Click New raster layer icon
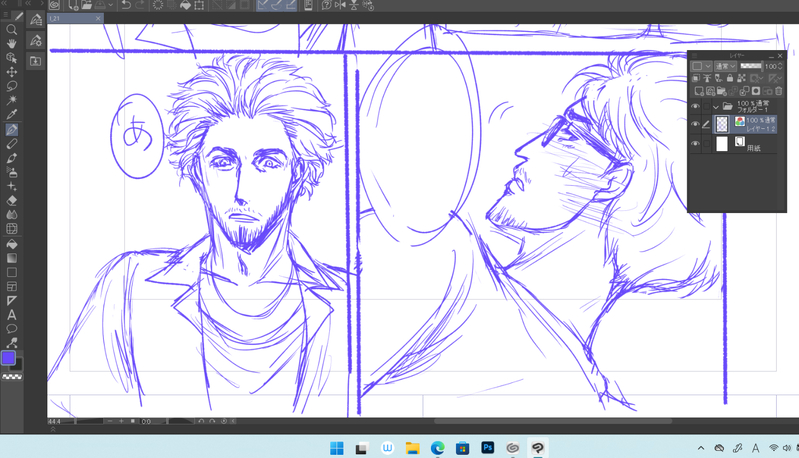Screen dimensions: 799x458 click(x=699, y=91)
